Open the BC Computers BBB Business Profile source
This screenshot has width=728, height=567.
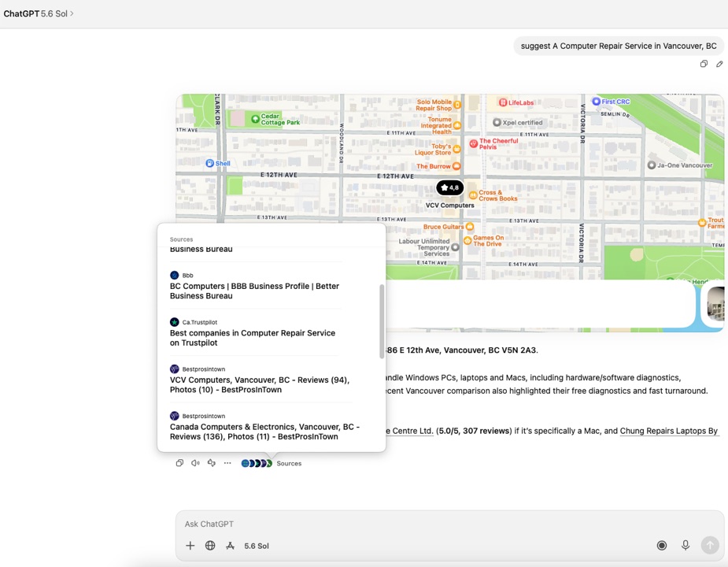click(x=254, y=291)
